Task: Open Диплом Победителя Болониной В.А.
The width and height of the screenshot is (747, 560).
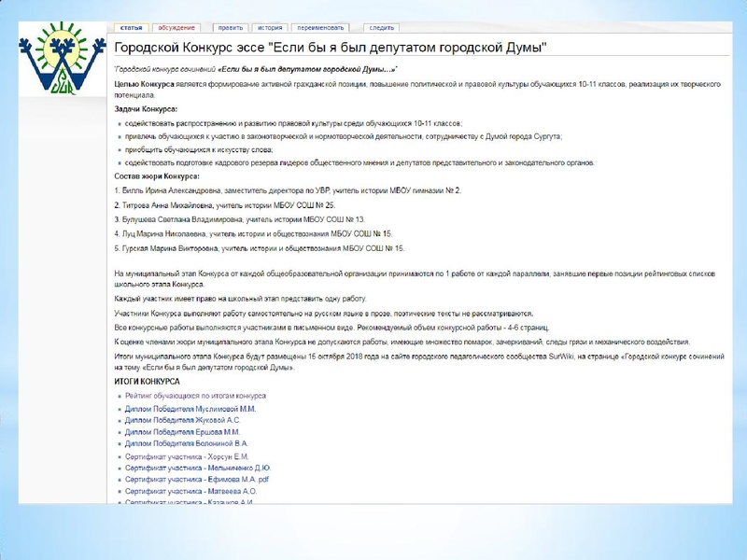Action: click(187, 444)
